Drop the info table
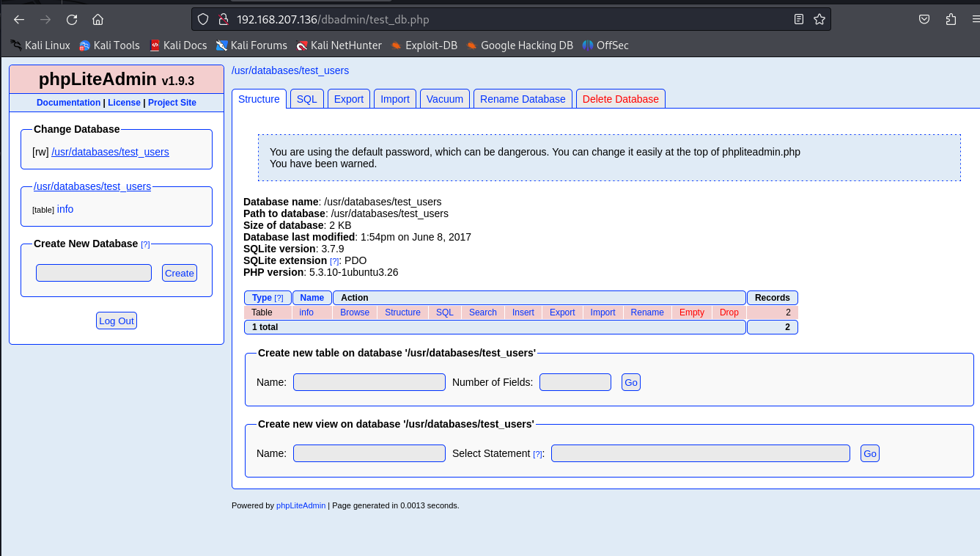The image size is (980, 556). [729, 312]
